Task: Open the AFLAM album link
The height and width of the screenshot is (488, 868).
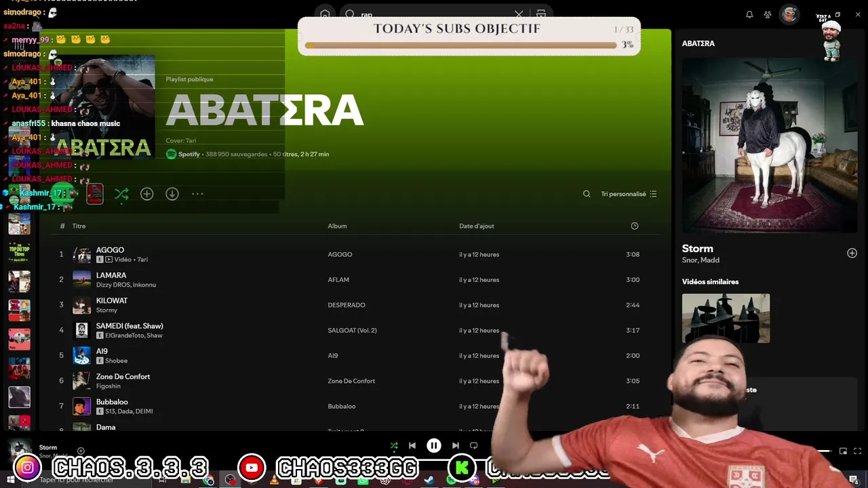Action: [338, 280]
